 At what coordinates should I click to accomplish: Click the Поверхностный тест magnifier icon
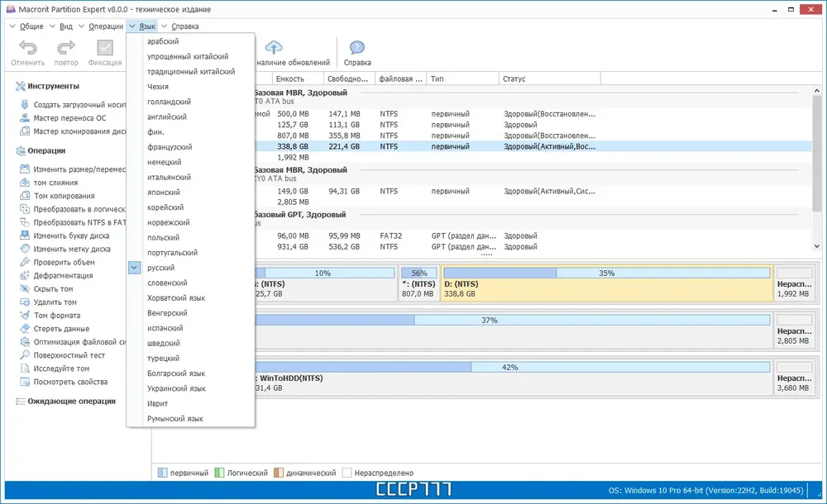pos(25,355)
